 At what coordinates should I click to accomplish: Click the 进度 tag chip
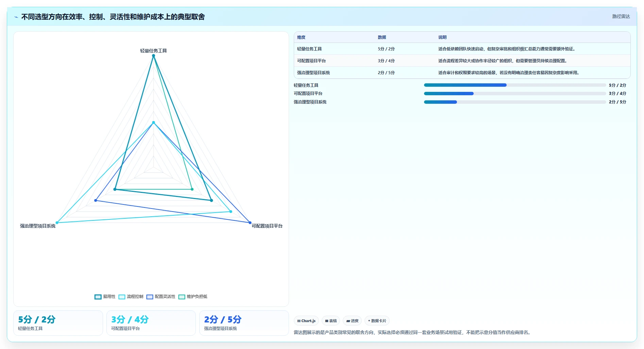click(352, 321)
